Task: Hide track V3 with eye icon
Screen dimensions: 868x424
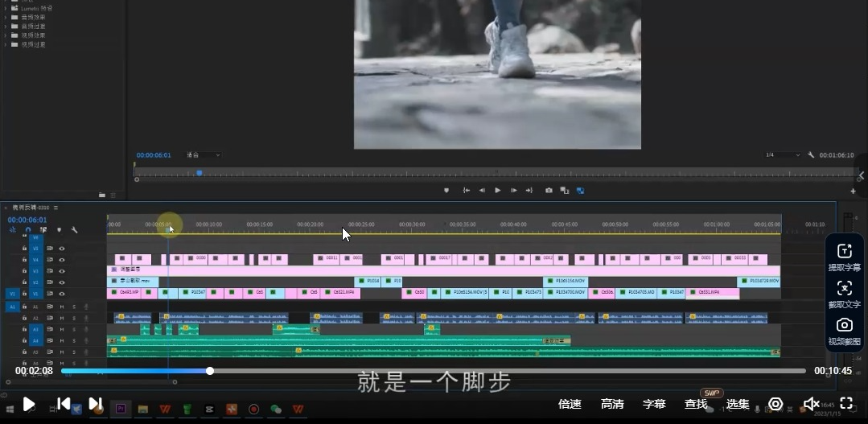Action: coord(62,271)
